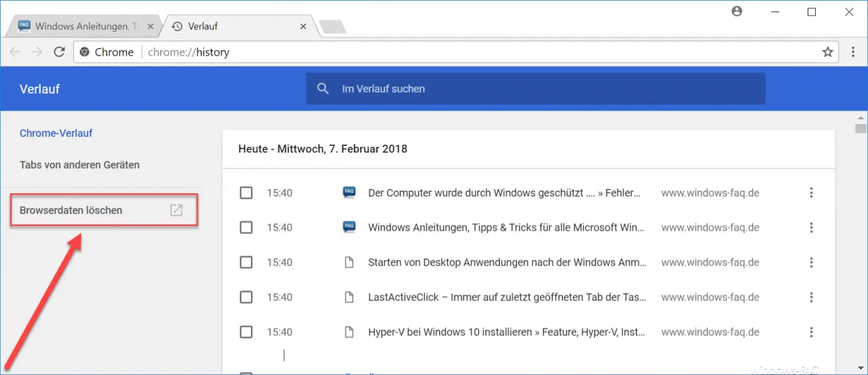Click the browser forward arrow
Image resolution: width=868 pixels, height=375 pixels.
(37, 52)
